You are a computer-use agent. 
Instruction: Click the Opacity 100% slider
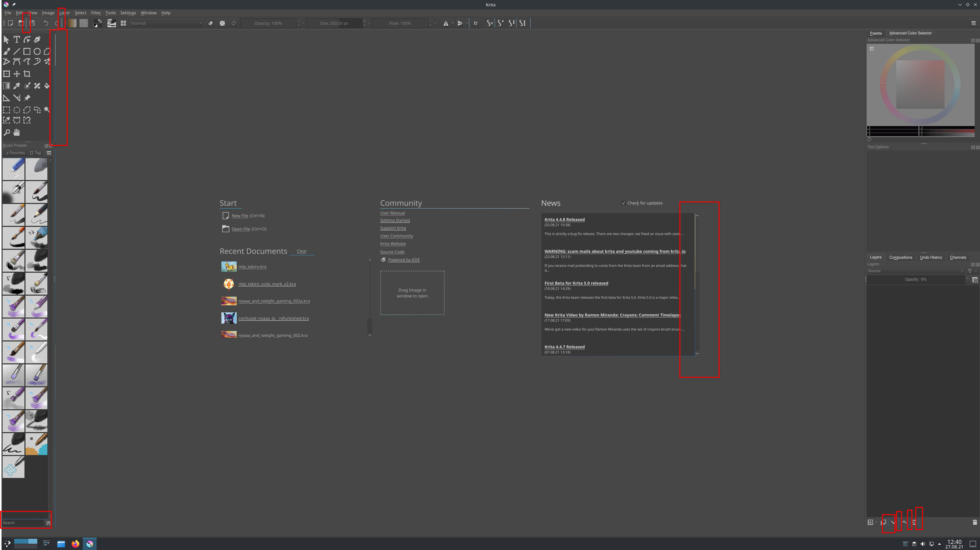[x=268, y=23]
